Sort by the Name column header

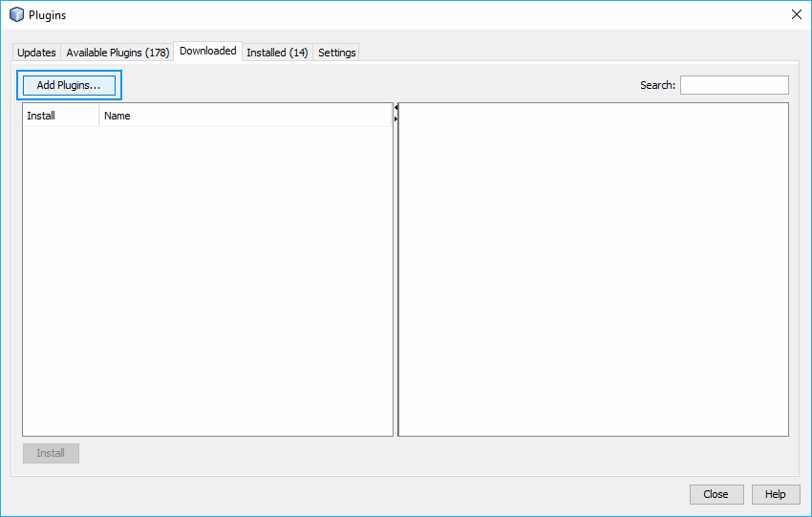click(x=245, y=116)
